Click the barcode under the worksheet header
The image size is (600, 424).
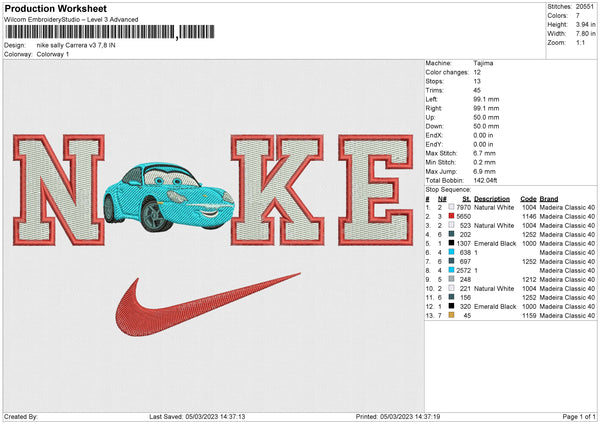pyautogui.click(x=109, y=32)
